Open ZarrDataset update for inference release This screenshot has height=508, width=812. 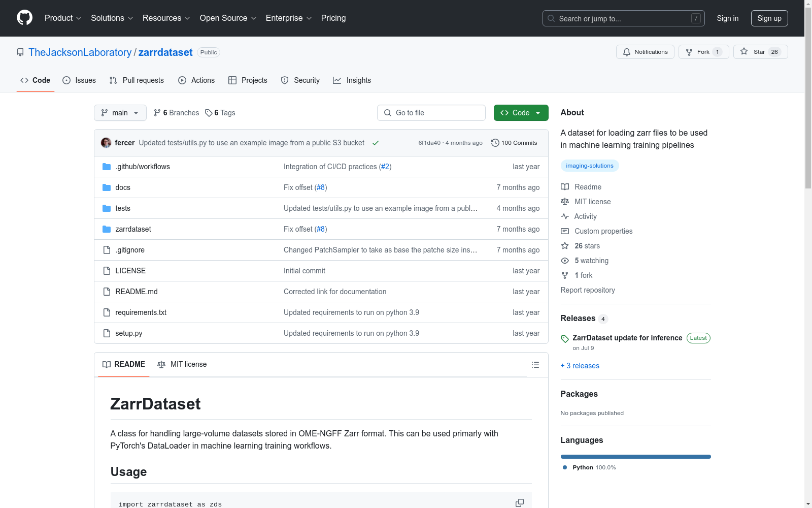click(627, 338)
